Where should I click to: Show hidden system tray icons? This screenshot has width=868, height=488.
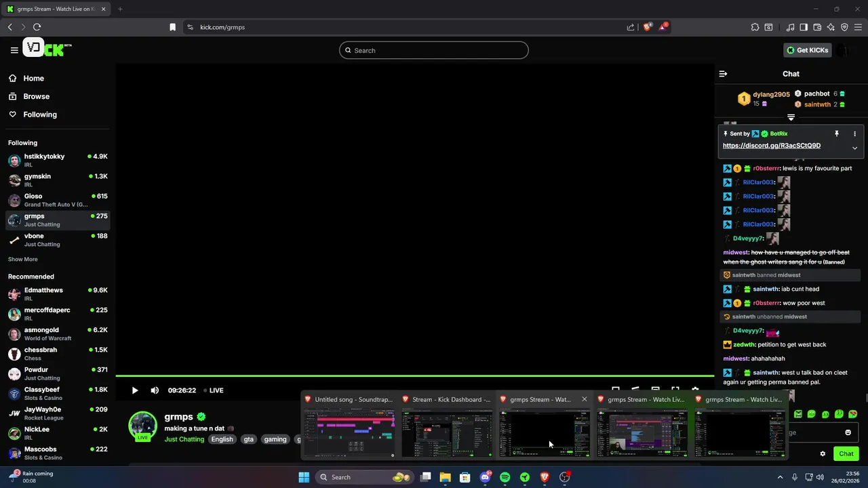(x=780, y=477)
